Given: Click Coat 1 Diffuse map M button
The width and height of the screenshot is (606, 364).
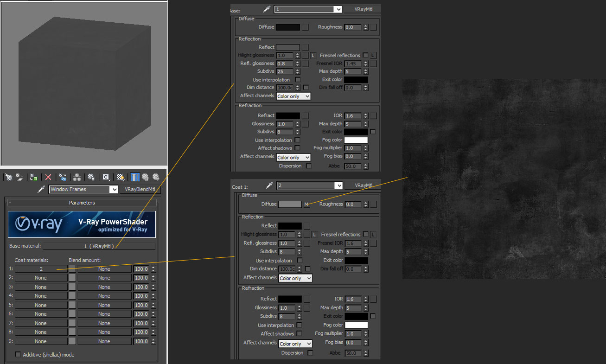Looking at the screenshot, I should pyautogui.click(x=306, y=204).
